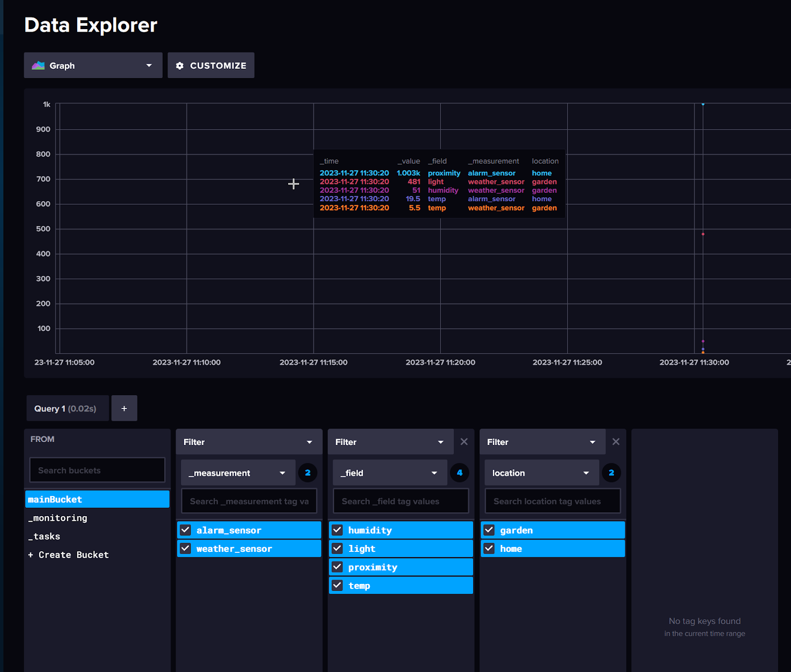Click the _field selected count badge 4
Viewport: 791px width, 672px height.
[459, 473]
